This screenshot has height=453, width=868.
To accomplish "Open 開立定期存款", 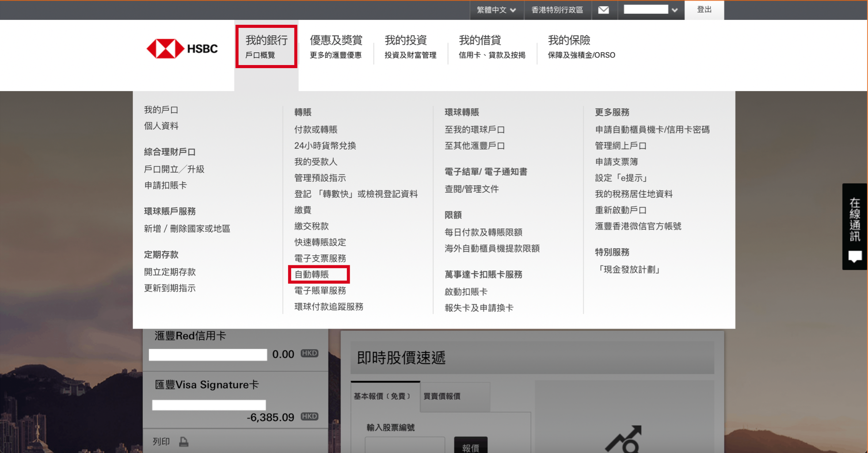I will (170, 272).
